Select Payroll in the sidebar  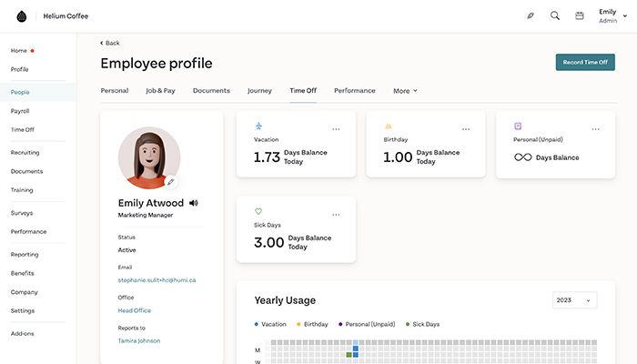(x=20, y=111)
